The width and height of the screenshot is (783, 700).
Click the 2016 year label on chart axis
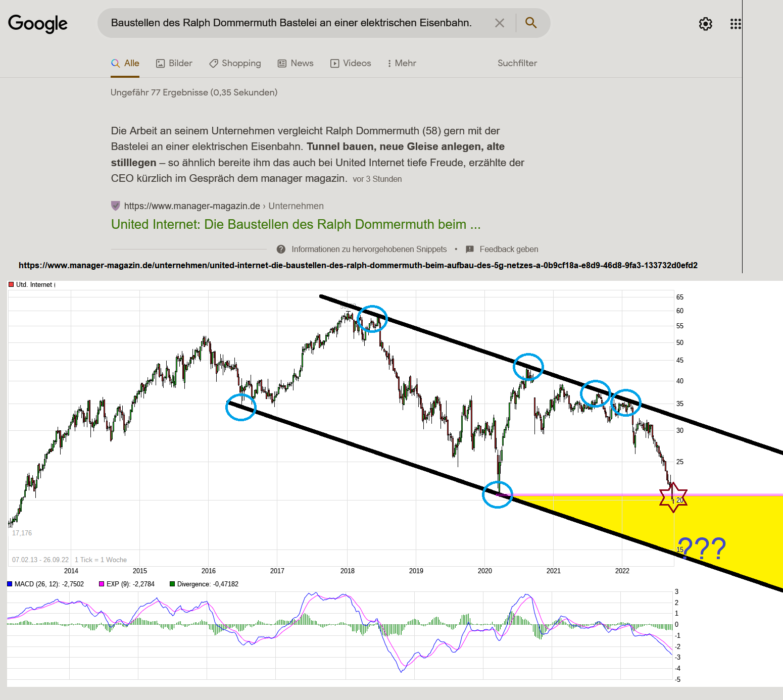[x=209, y=571]
